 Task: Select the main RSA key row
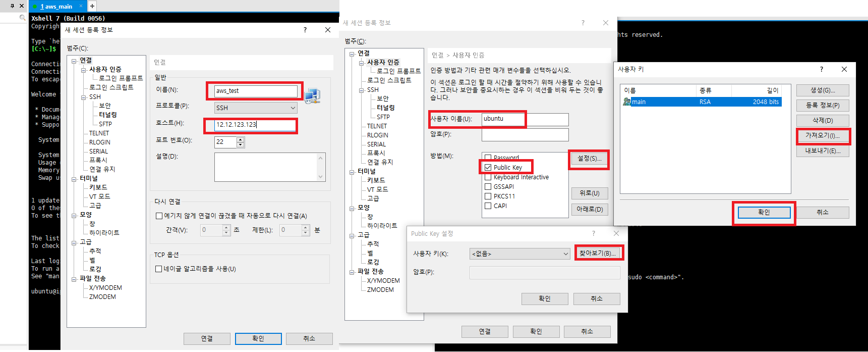click(x=701, y=102)
